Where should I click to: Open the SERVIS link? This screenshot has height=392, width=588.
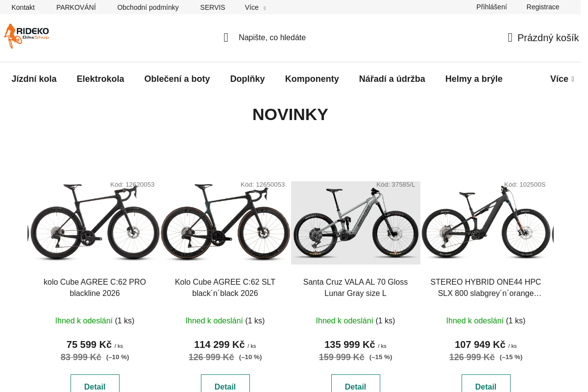213,7
